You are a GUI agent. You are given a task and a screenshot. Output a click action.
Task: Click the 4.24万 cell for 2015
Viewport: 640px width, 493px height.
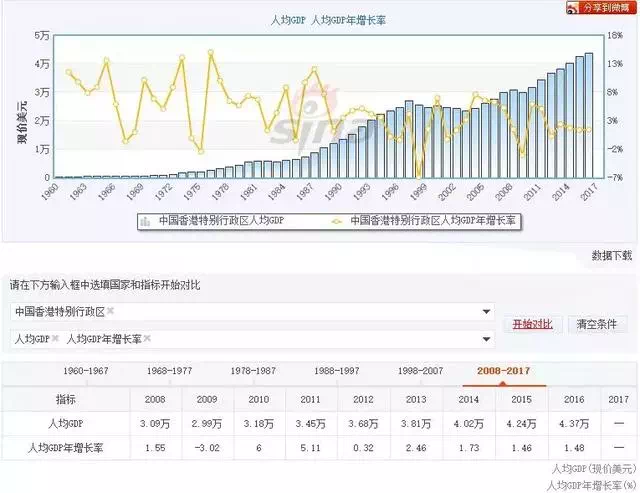point(521,424)
